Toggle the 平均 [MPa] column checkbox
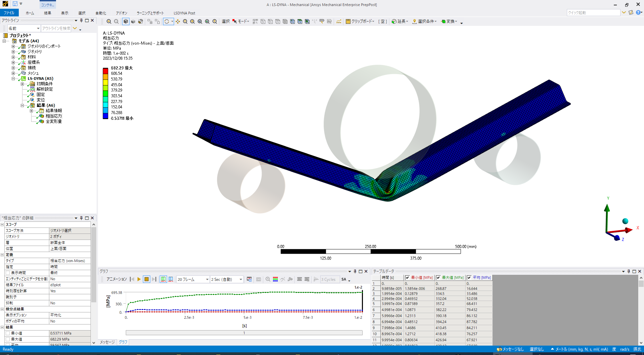This screenshot has height=355, width=644. pyautogui.click(x=469, y=277)
